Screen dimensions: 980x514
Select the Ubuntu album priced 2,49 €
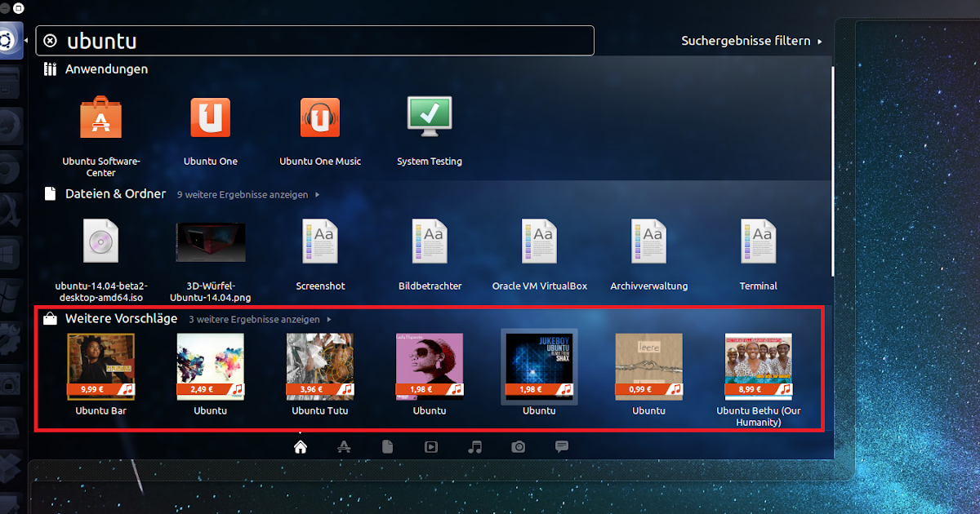point(211,374)
